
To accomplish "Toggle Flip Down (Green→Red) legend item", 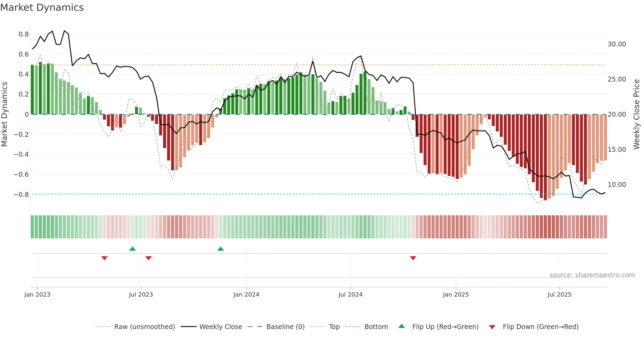I will coord(533,327).
